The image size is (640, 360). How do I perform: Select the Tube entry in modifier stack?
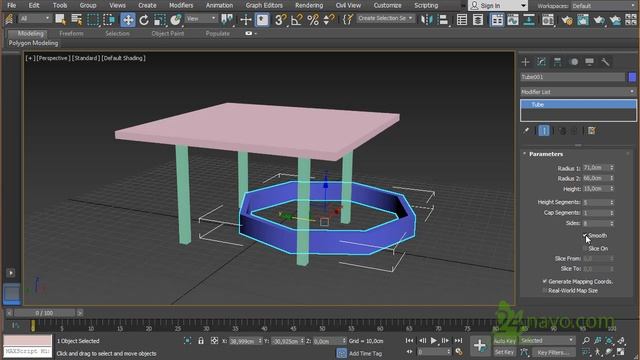click(578, 104)
